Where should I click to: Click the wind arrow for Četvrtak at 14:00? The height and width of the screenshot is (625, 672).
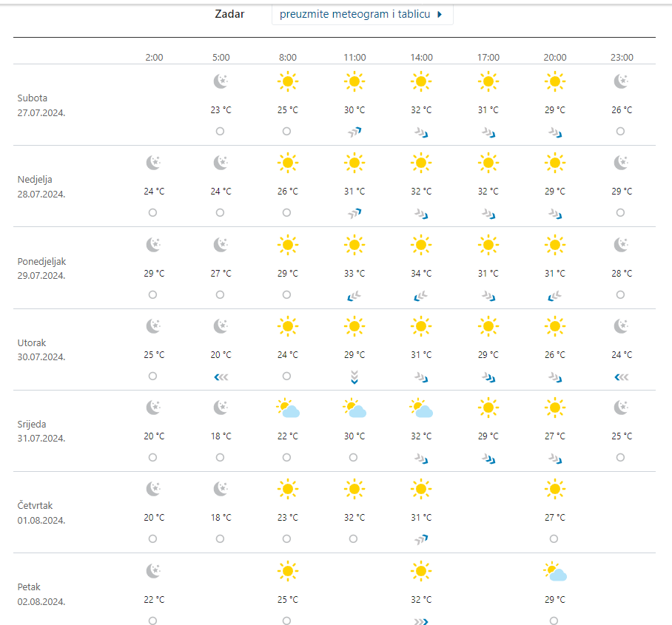[421, 539]
